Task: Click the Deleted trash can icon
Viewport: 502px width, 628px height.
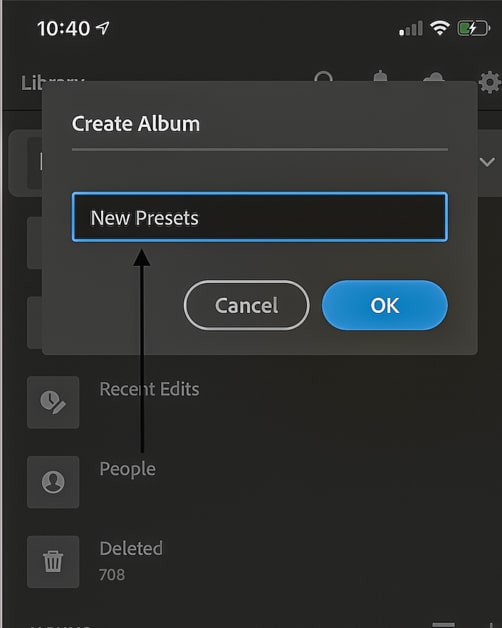Action: click(53, 562)
